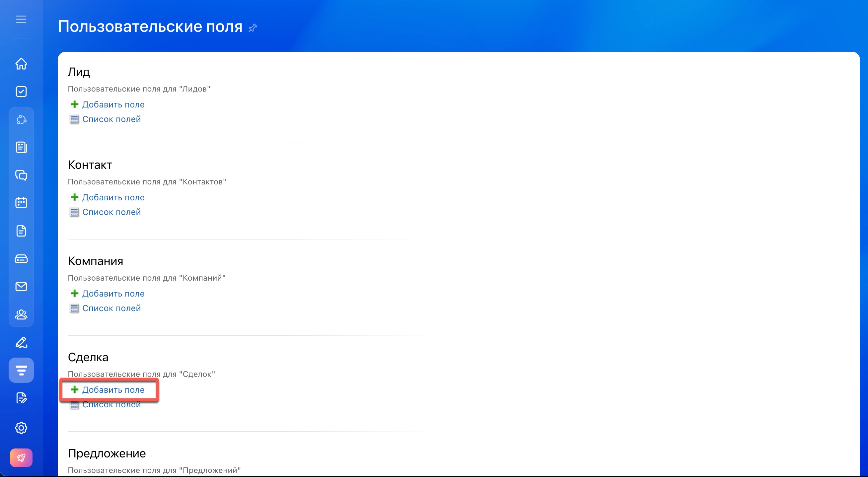This screenshot has width=868, height=477.
Task: Open the Drive storage sidebar icon
Action: (21, 259)
